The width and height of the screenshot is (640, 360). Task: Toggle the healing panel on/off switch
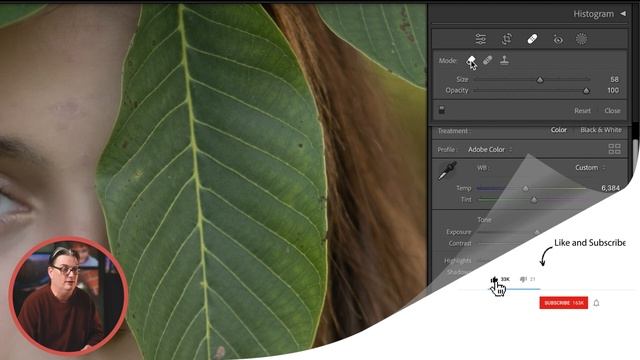pos(442,110)
